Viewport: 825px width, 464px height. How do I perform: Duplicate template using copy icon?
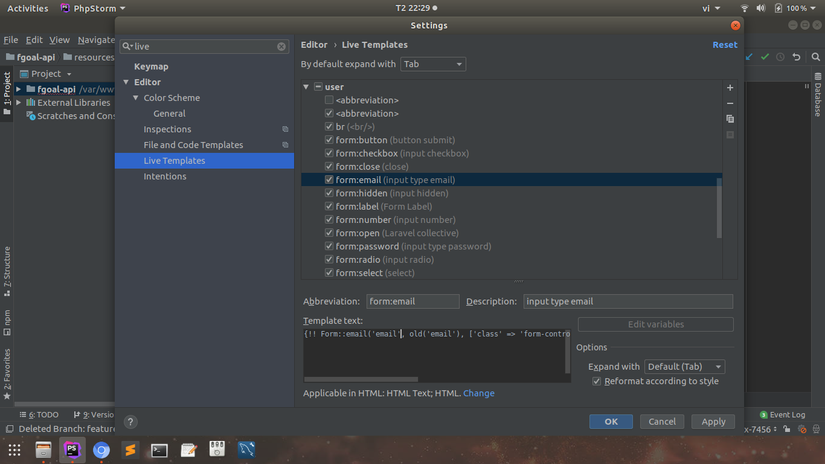730,119
